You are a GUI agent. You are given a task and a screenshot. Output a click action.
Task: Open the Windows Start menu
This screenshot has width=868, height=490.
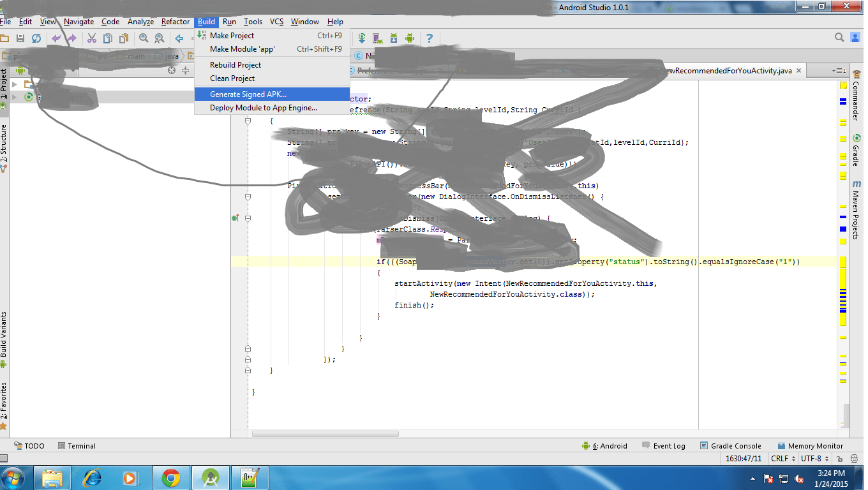click(x=13, y=478)
